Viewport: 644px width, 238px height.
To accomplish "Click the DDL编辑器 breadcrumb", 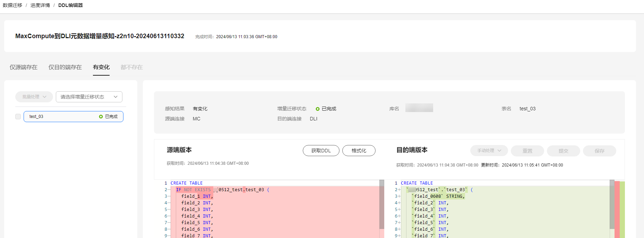I will 70,5.
